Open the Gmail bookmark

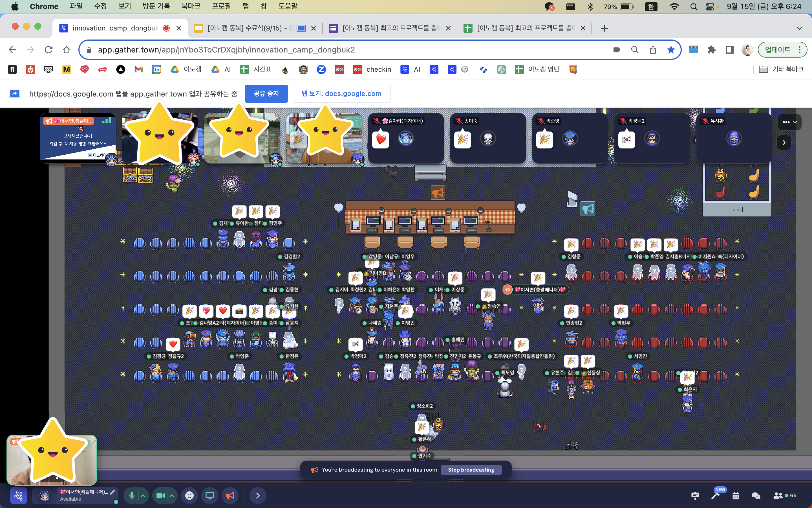tap(139, 69)
